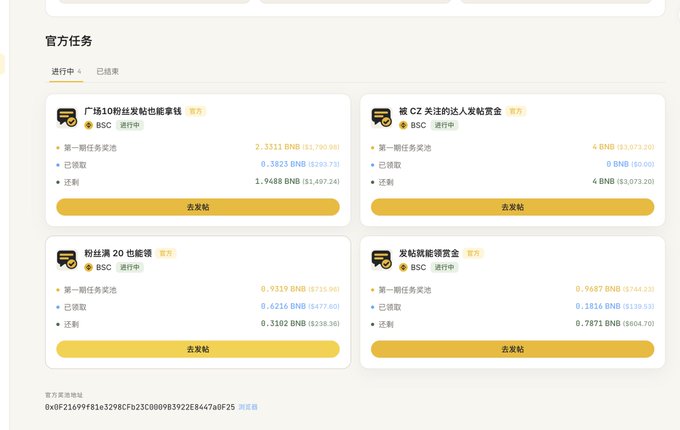Screen dimensions: 680x430
Task: Switch to the 已结束 tab
Action: tap(108, 72)
